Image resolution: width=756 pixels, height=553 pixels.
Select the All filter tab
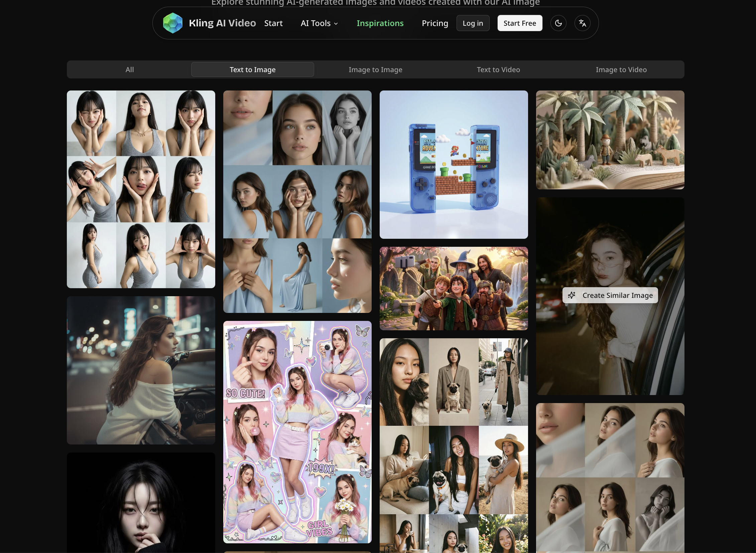tap(129, 70)
